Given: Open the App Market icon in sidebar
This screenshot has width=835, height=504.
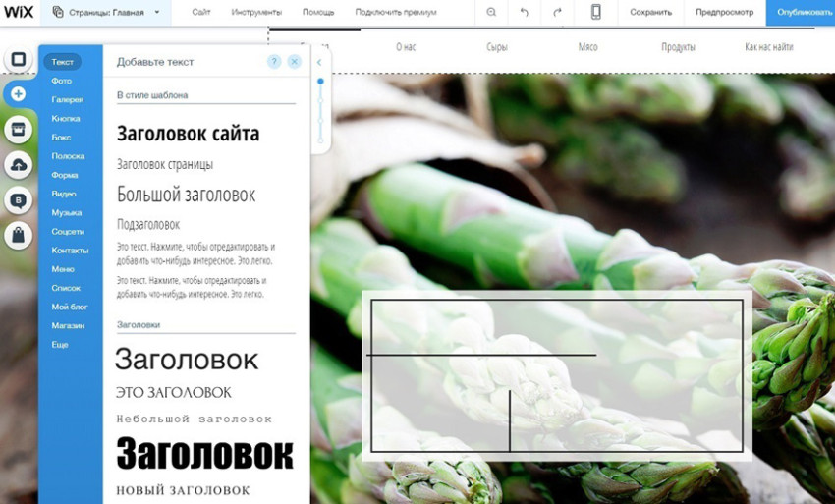Looking at the screenshot, I should (x=18, y=130).
